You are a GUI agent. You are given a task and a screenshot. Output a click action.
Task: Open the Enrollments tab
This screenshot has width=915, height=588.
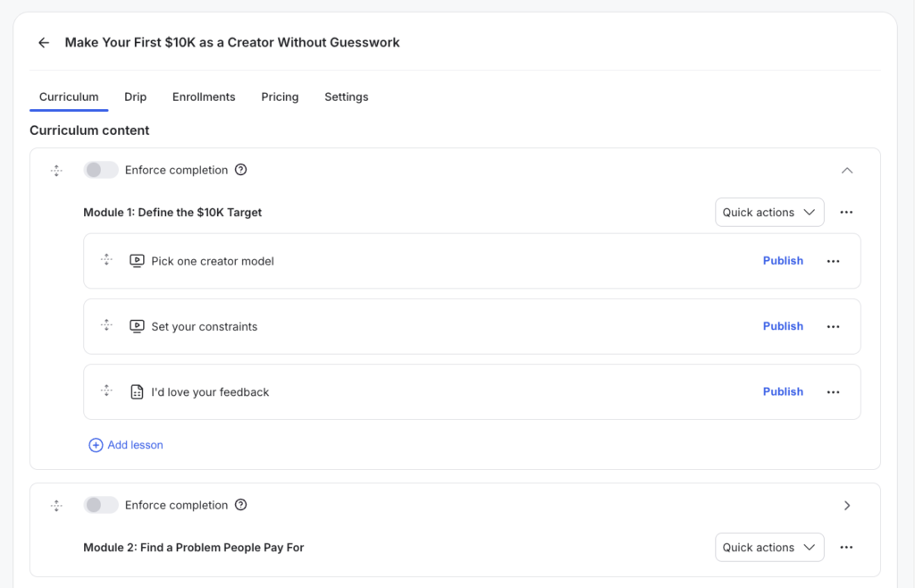[204, 97]
